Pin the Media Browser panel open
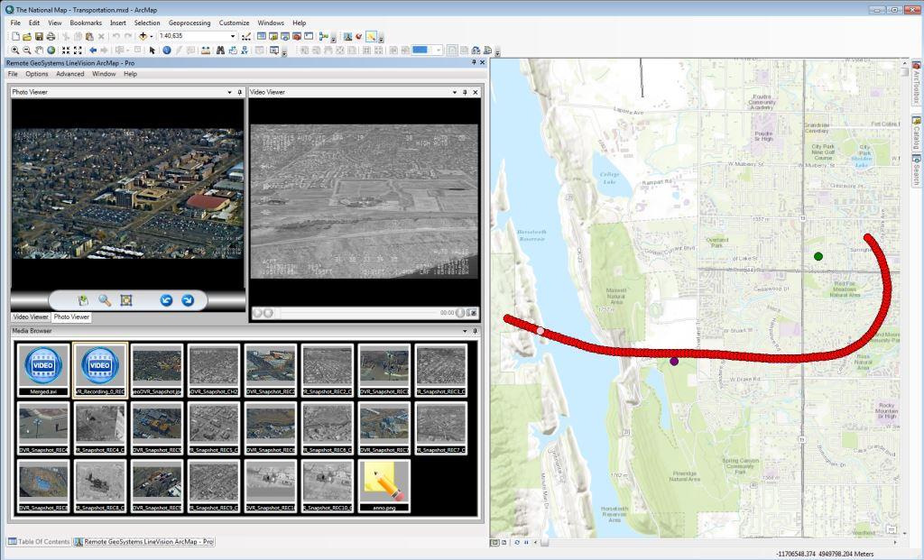The height and width of the screenshot is (560, 924). [476, 331]
